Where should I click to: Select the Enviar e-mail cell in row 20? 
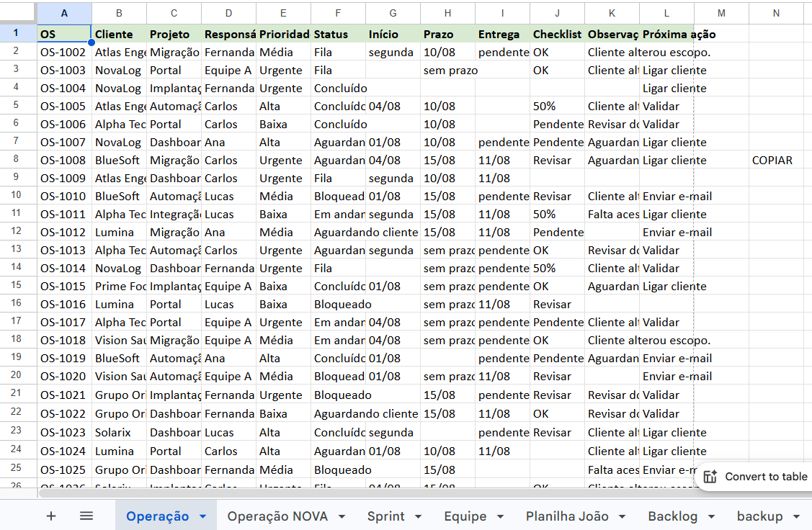point(667,377)
